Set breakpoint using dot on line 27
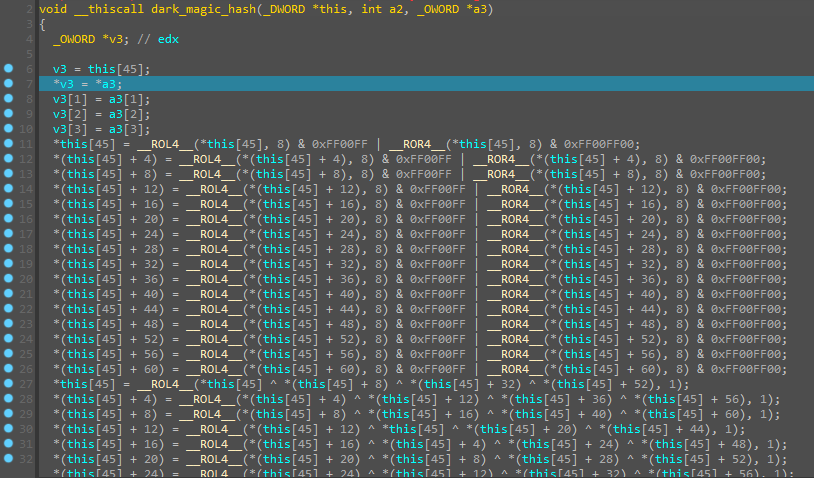Image resolution: width=814 pixels, height=478 pixels. pos(8,383)
